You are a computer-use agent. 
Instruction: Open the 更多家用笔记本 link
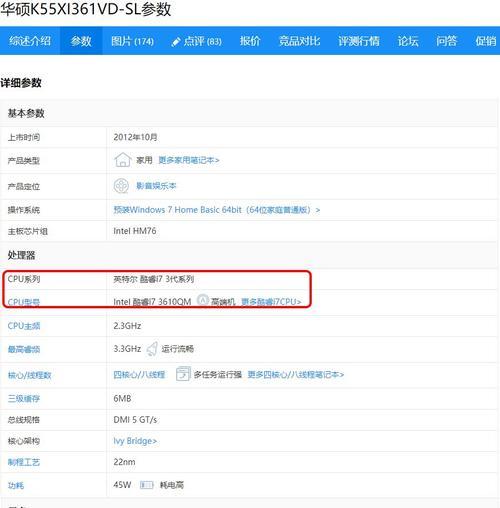click(x=189, y=160)
